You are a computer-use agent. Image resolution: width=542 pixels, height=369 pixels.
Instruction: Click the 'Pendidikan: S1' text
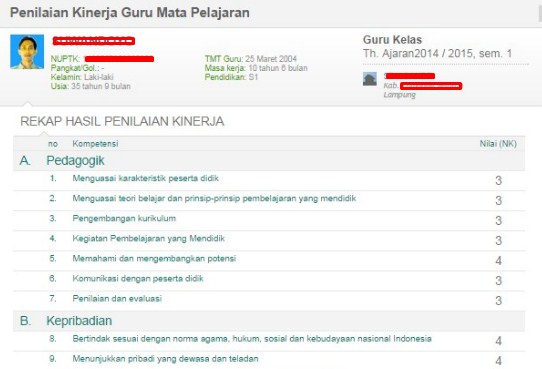[x=231, y=77]
